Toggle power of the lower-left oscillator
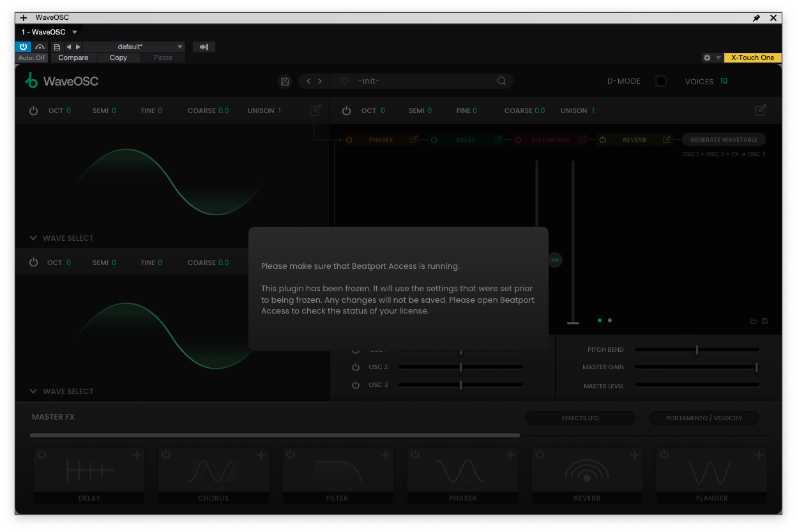Screen dimensions: 797x532 click(x=34, y=262)
